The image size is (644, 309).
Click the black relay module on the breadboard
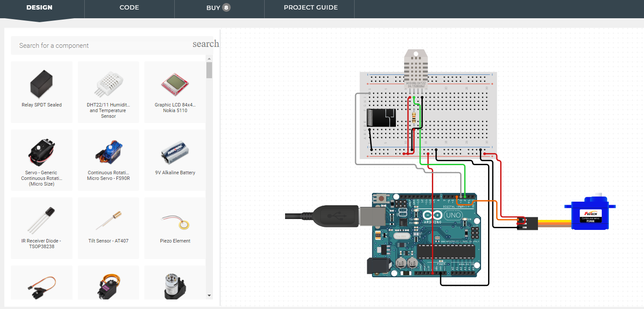point(382,117)
